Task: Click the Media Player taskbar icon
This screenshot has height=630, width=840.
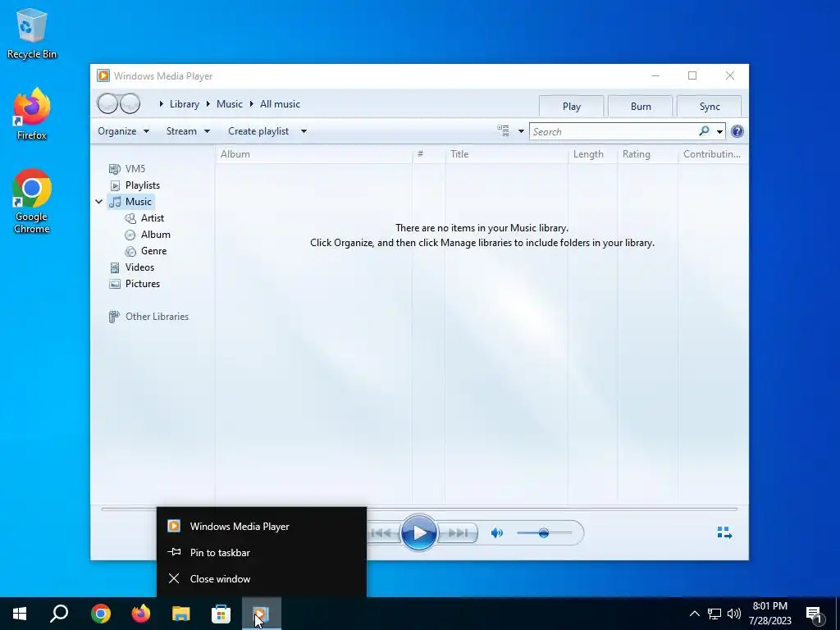Action: coord(262,614)
